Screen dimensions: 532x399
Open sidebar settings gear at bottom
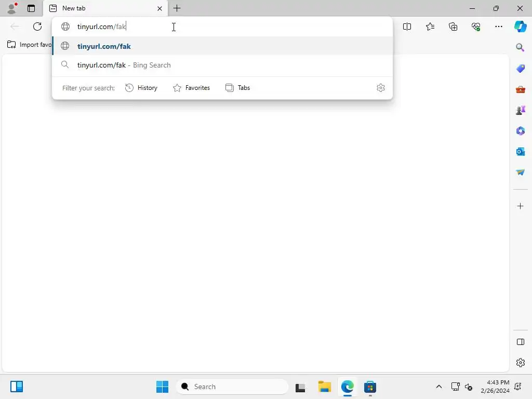tap(520, 363)
